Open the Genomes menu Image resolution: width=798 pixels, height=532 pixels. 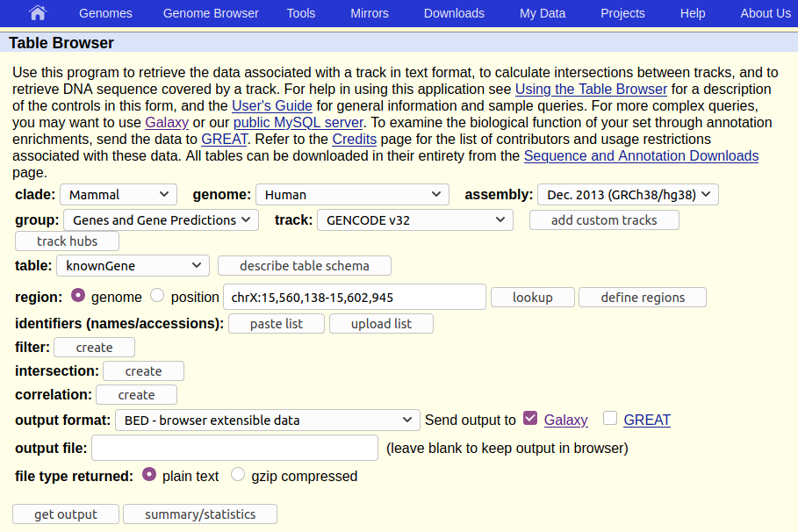pos(105,13)
